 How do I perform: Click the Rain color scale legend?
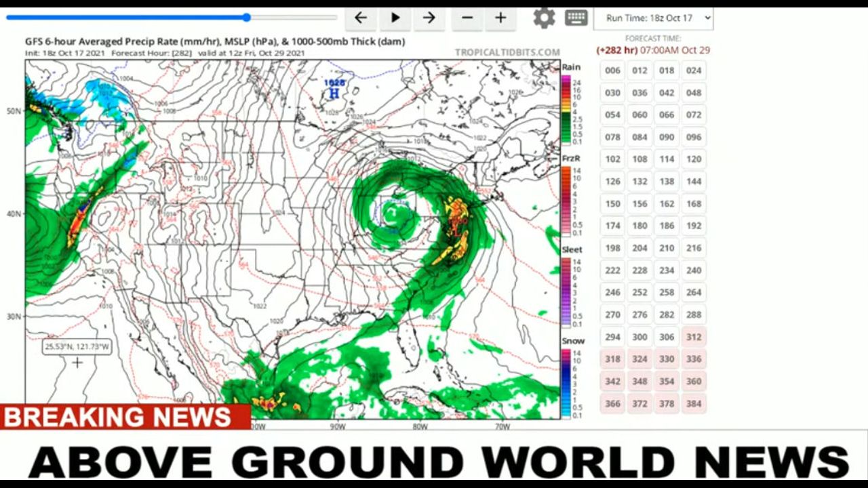[566, 108]
